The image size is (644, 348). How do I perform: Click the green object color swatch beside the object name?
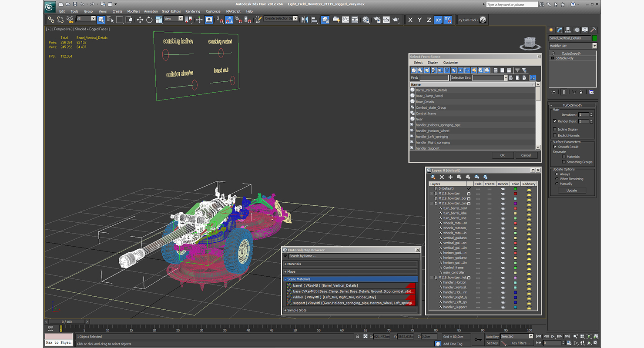595,38
